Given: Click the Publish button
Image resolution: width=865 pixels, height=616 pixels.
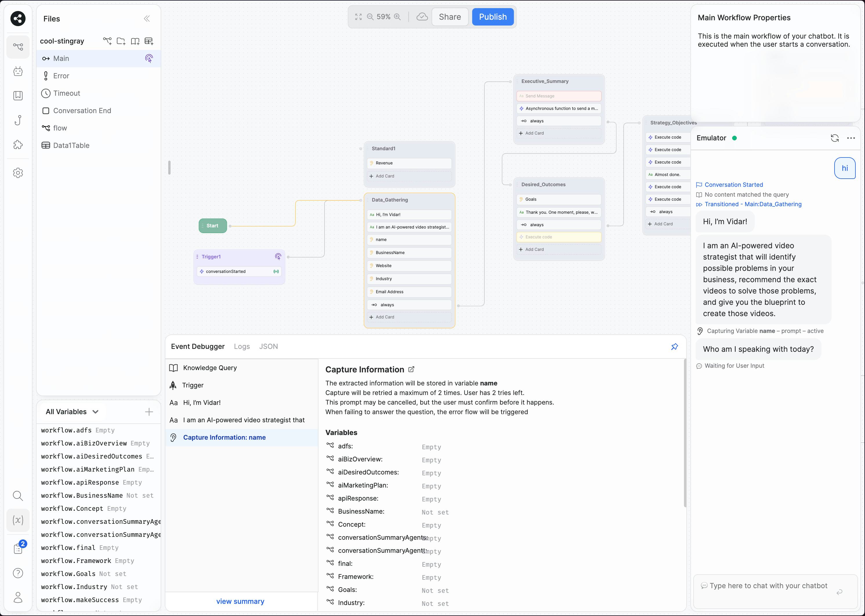Looking at the screenshot, I should pyautogui.click(x=493, y=17).
